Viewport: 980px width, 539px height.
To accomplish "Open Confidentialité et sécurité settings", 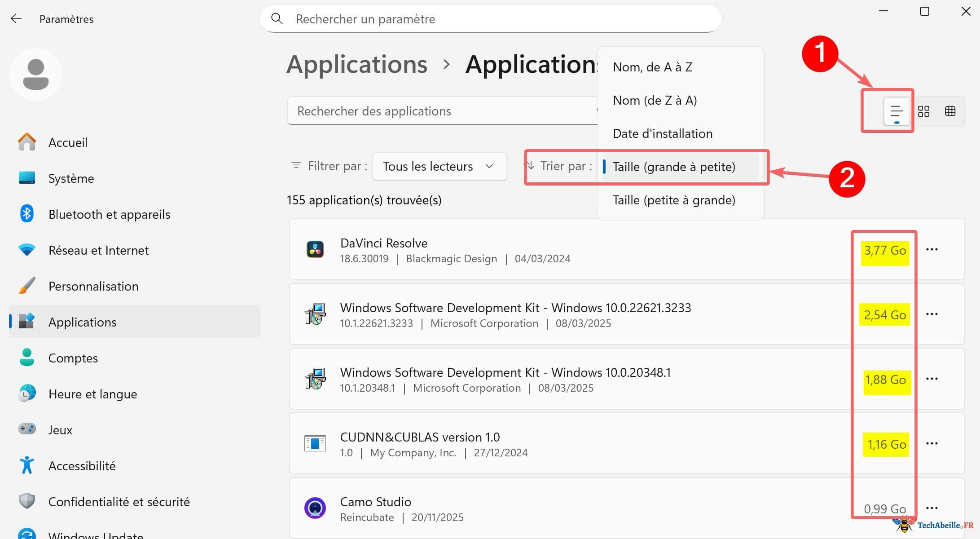I will [119, 502].
